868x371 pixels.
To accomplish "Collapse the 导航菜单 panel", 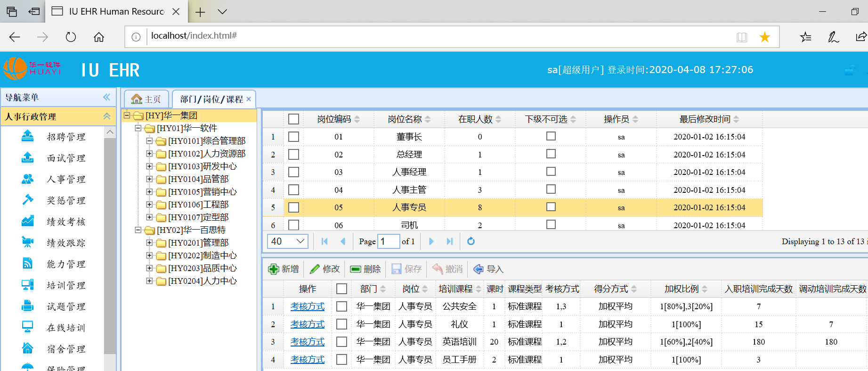I will 107,97.
